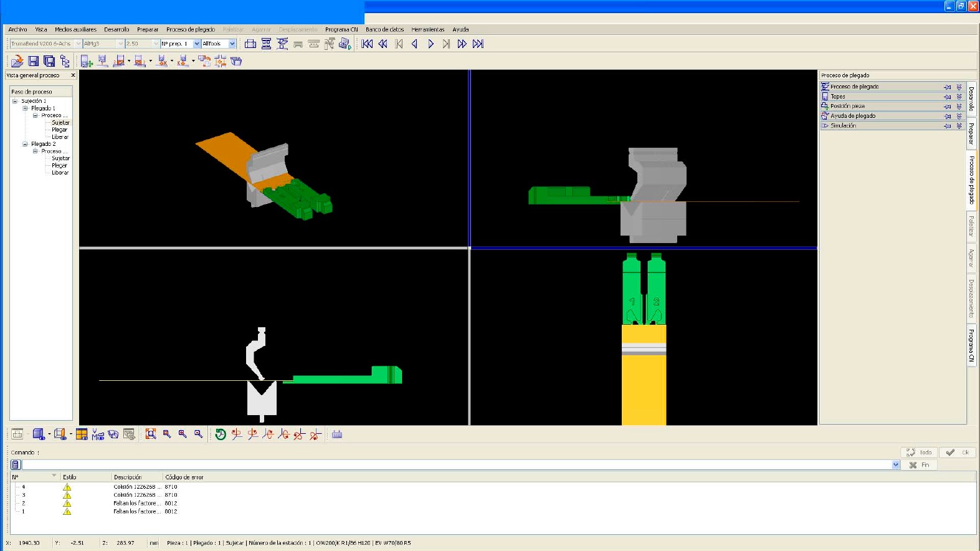This screenshot has width=980, height=551.
Task: Step one step backward in simulation
Action: 414,44
